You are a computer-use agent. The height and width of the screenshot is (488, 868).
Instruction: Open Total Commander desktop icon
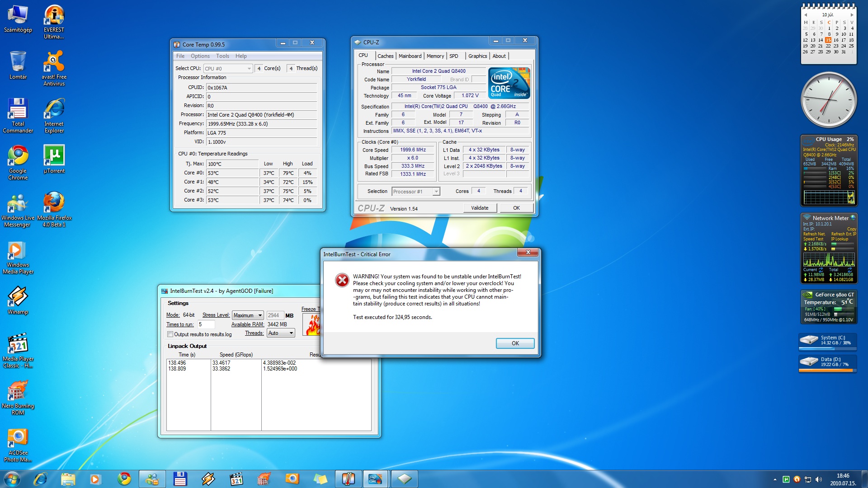(x=18, y=115)
